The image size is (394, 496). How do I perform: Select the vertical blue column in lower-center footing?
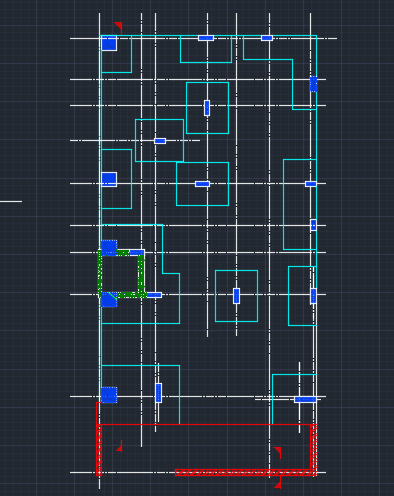[x=236, y=296]
